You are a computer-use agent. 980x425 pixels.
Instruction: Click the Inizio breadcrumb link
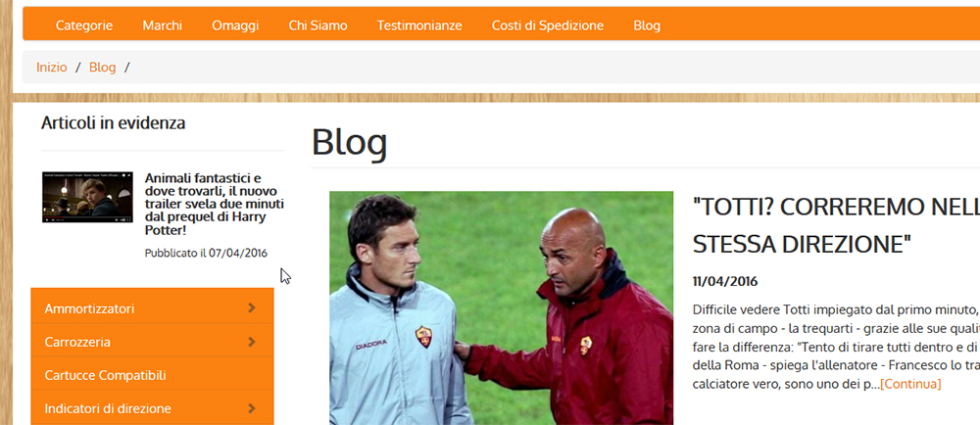52,68
